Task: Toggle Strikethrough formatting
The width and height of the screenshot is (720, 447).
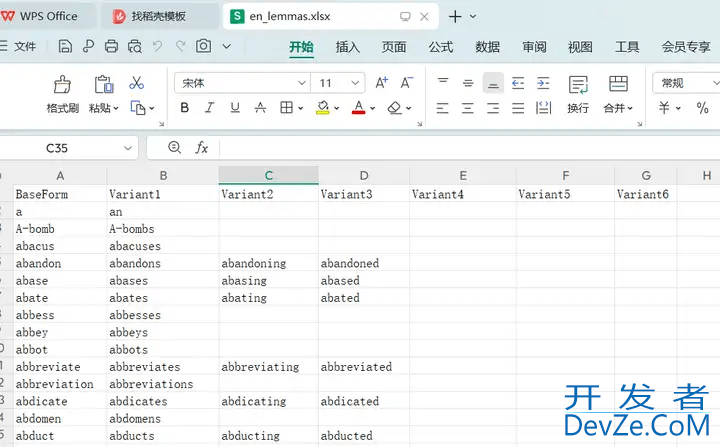Action: point(260,108)
